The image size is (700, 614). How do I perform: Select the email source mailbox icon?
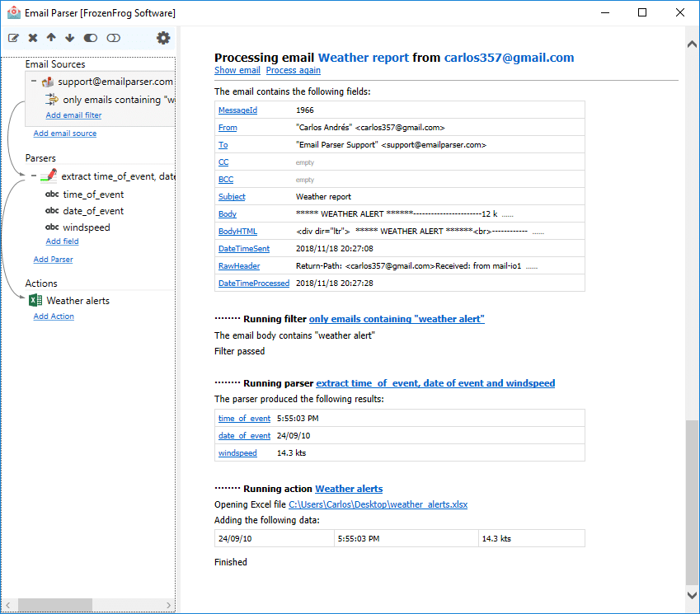point(48,81)
